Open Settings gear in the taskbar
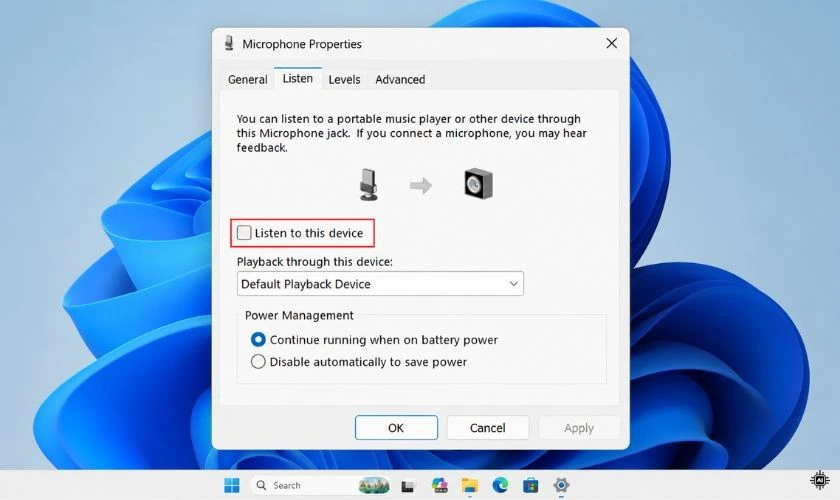This screenshot has width=840, height=500. [561, 486]
